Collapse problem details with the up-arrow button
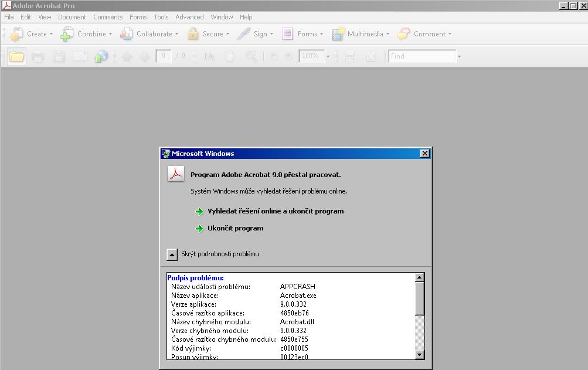The height and width of the screenshot is (370, 588). click(x=172, y=255)
